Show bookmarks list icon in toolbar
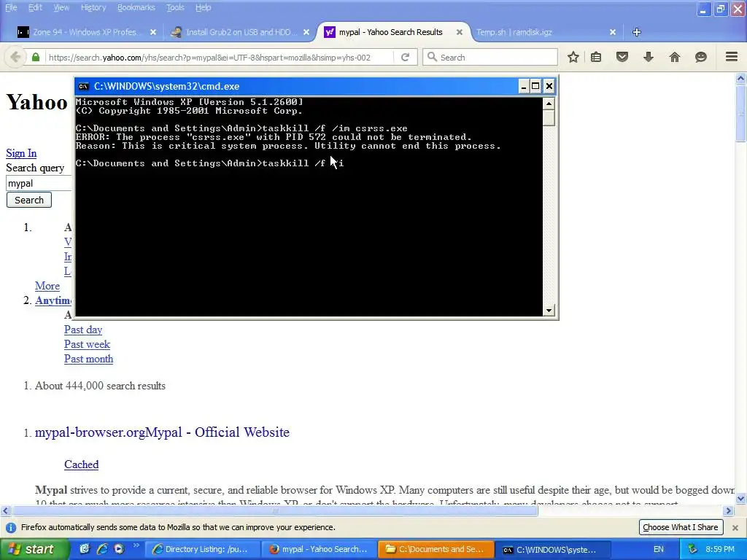The image size is (747, 560). [x=596, y=57]
